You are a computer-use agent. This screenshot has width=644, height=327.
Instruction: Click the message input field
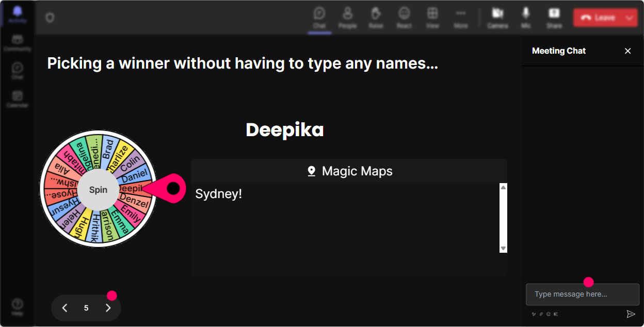pyautogui.click(x=583, y=295)
